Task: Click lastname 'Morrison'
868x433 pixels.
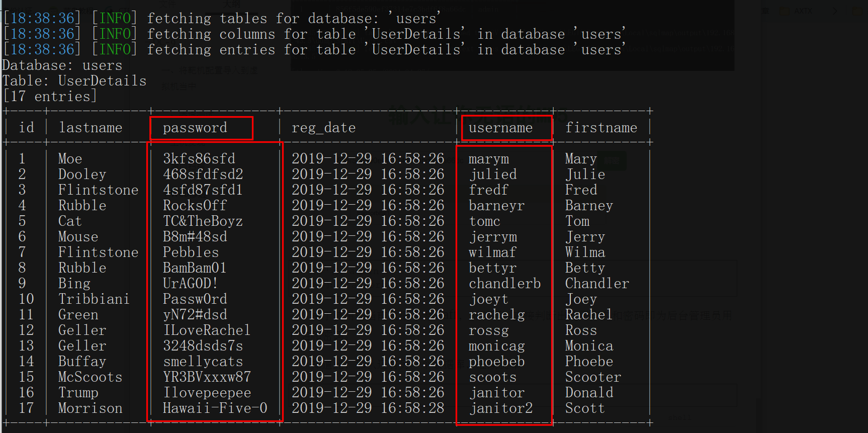Action: point(91,408)
